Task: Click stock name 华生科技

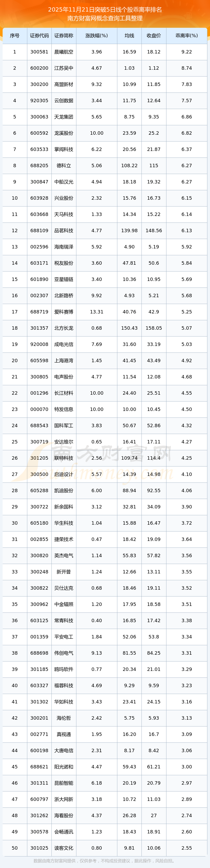Action: coord(64,523)
